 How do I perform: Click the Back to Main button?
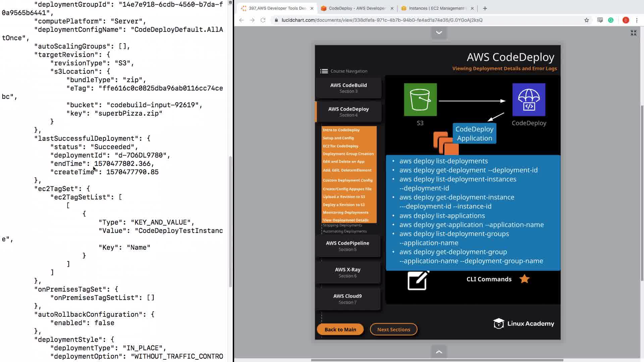(340, 329)
